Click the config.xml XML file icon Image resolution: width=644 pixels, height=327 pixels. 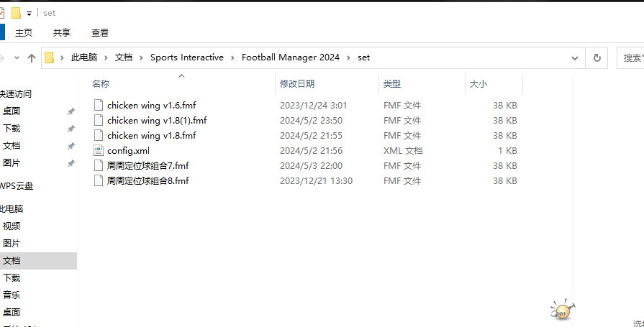tap(99, 151)
